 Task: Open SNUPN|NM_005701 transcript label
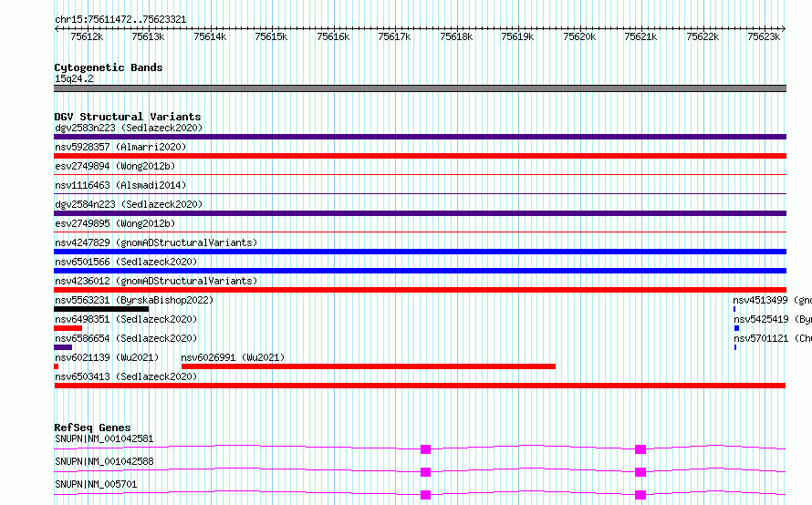(x=96, y=484)
